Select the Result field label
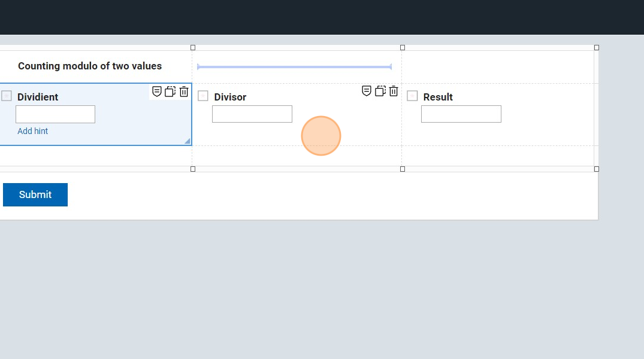644x359 pixels. (x=438, y=97)
